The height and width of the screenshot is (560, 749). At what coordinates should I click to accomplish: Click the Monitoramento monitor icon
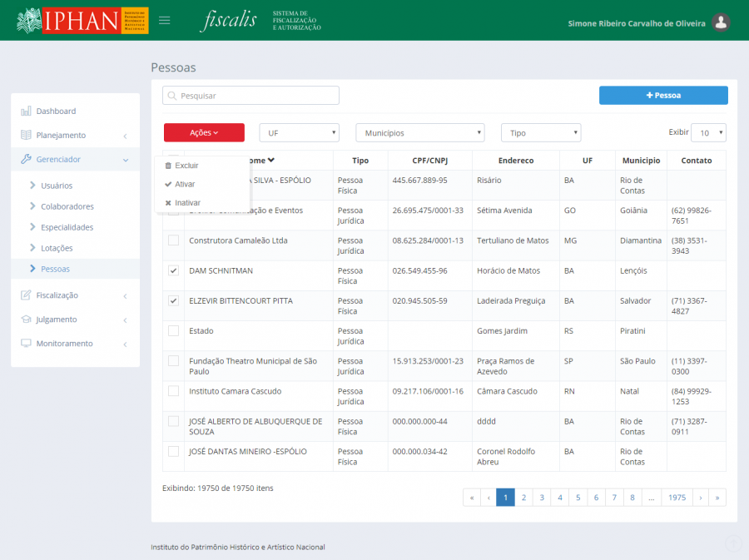pos(26,344)
